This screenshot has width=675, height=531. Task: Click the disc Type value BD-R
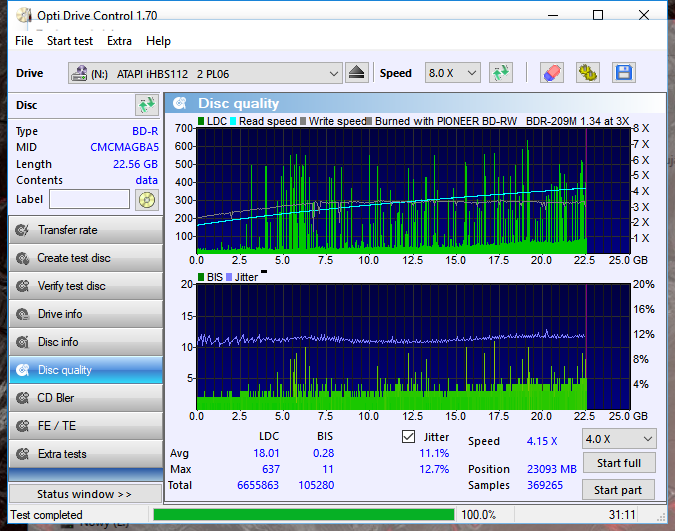point(145,131)
